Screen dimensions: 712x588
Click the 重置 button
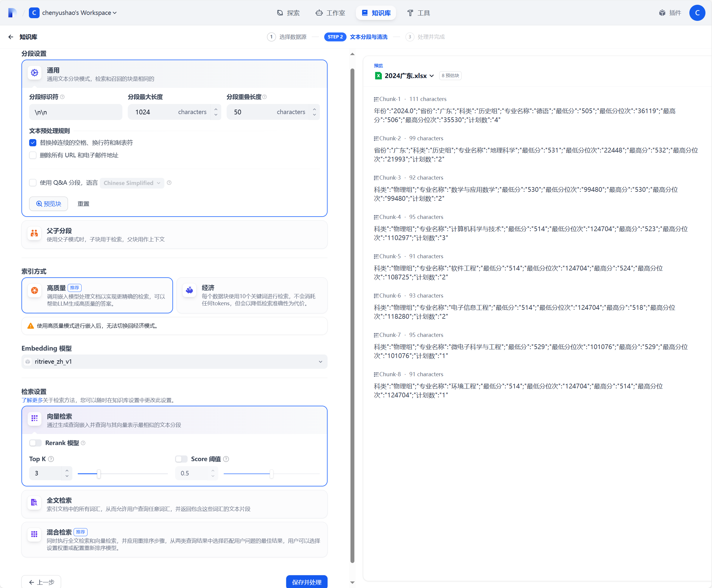coord(83,203)
